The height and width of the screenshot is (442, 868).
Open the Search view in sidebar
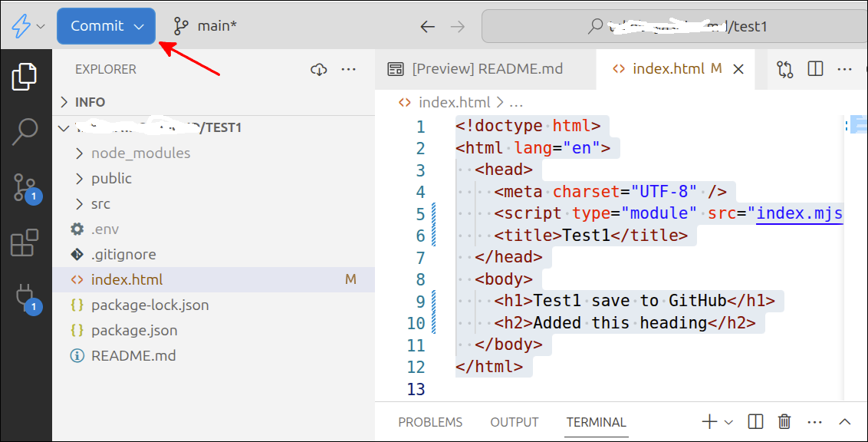pos(25,131)
